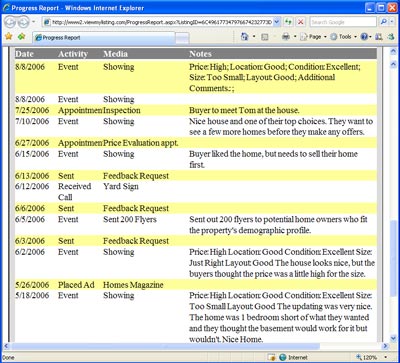Select the 7/25/2006 date cell

[x=32, y=110]
